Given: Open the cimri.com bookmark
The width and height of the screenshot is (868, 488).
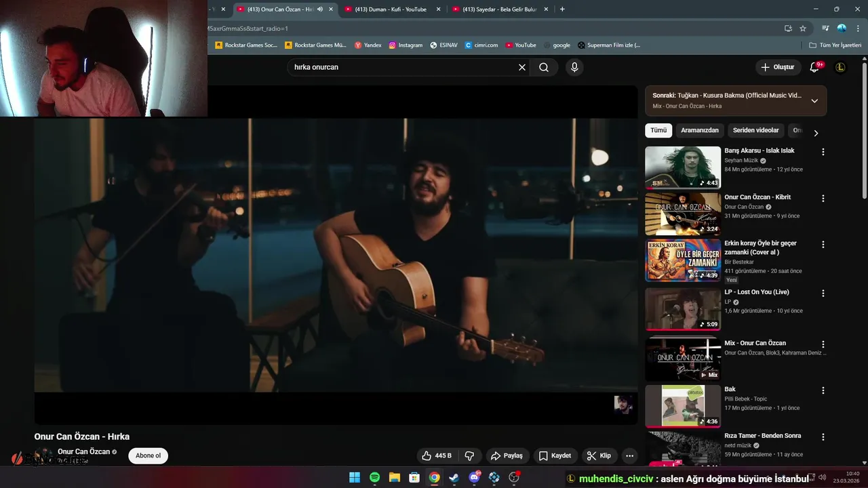Looking at the screenshot, I should (x=481, y=45).
